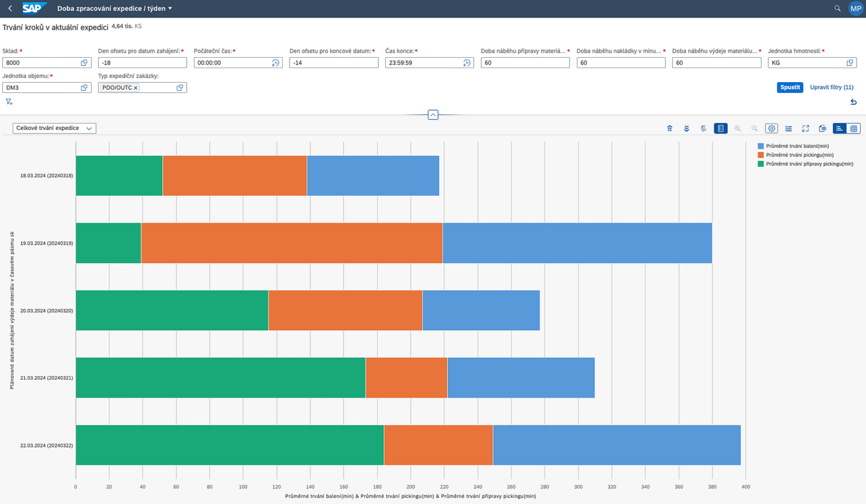Open value help for the Sklad field
The height and width of the screenshot is (504, 866).
click(84, 63)
